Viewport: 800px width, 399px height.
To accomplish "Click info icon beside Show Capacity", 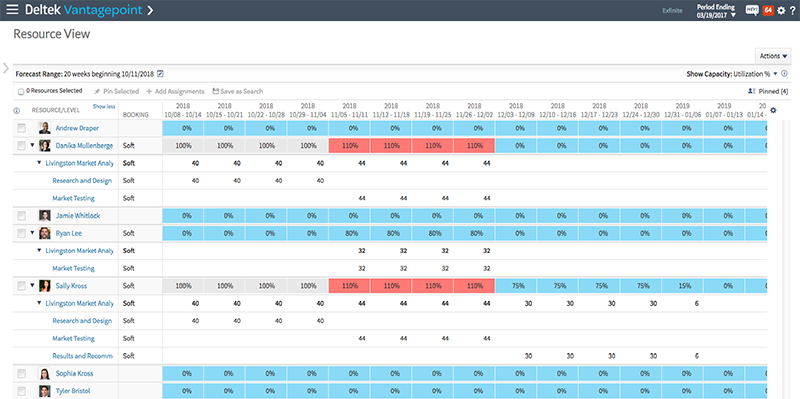I will tap(784, 73).
